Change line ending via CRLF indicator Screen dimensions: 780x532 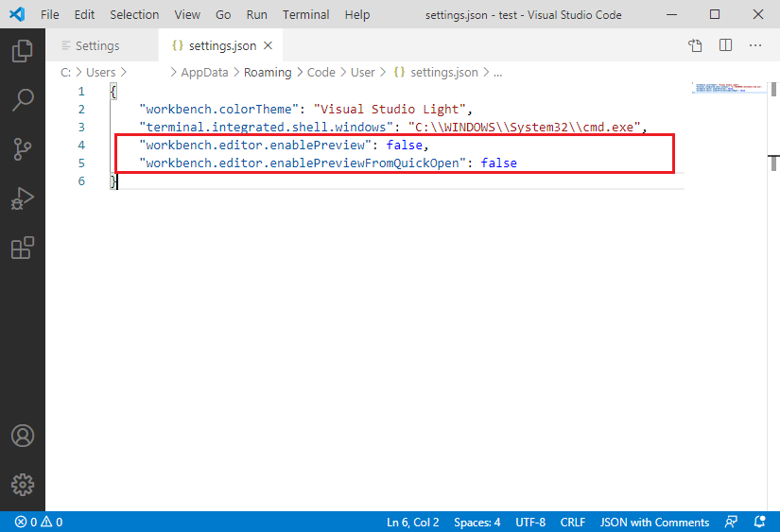click(573, 522)
